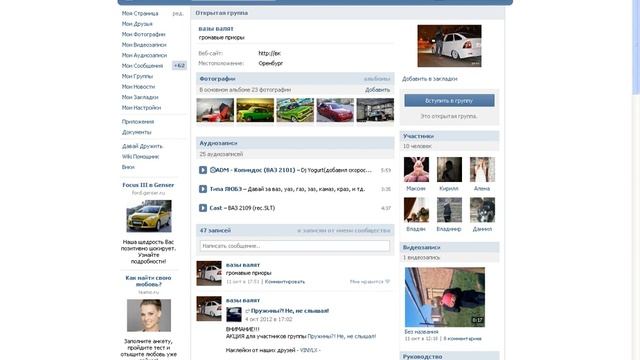Open Мои Сообщения in the sidebar
This screenshot has width=640, height=360.
(x=142, y=66)
